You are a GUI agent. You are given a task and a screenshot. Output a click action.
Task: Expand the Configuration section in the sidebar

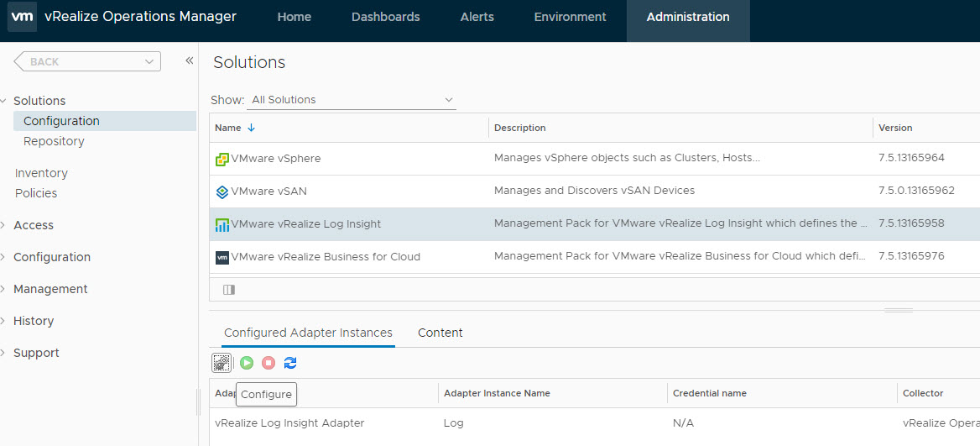coord(3,257)
